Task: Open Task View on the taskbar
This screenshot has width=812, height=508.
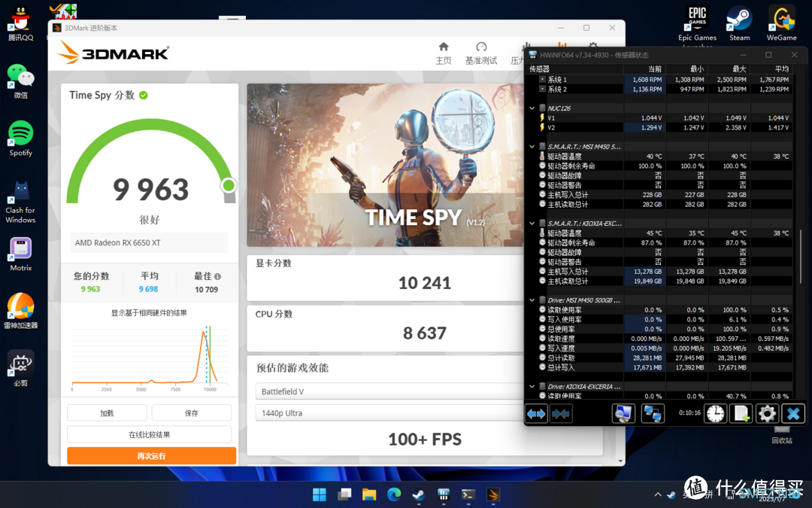Action: pyautogui.click(x=344, y=494)
